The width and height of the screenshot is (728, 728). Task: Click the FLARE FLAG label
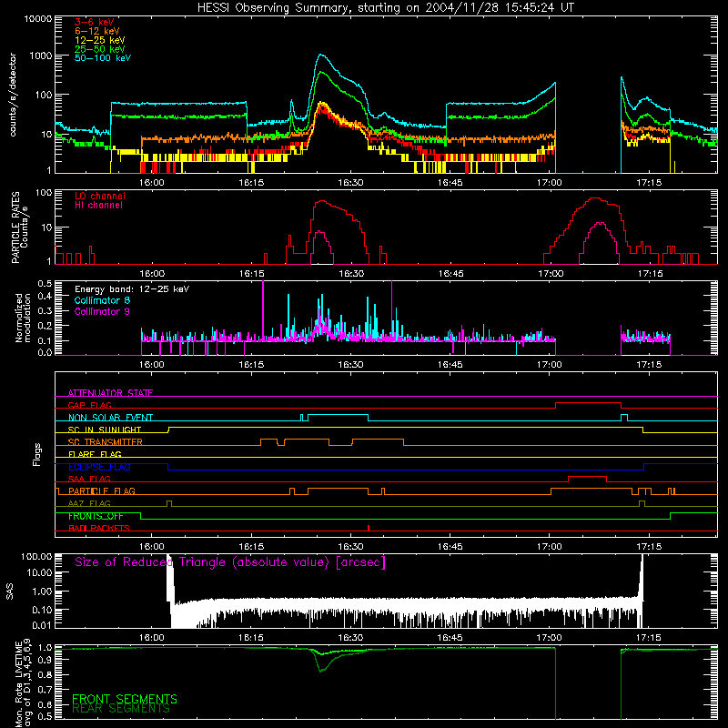(x=95, y=454)
